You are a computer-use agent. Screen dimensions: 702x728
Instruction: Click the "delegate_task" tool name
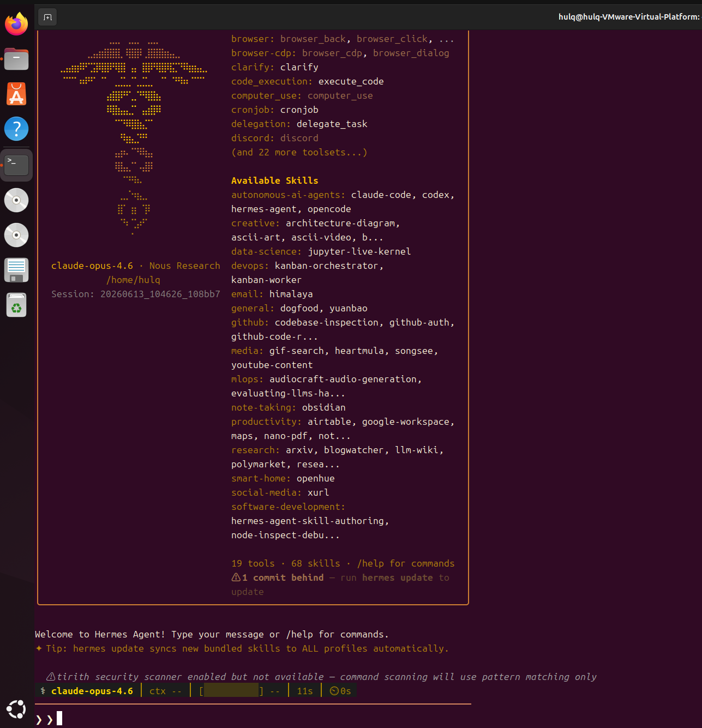(x=332, y=124)
